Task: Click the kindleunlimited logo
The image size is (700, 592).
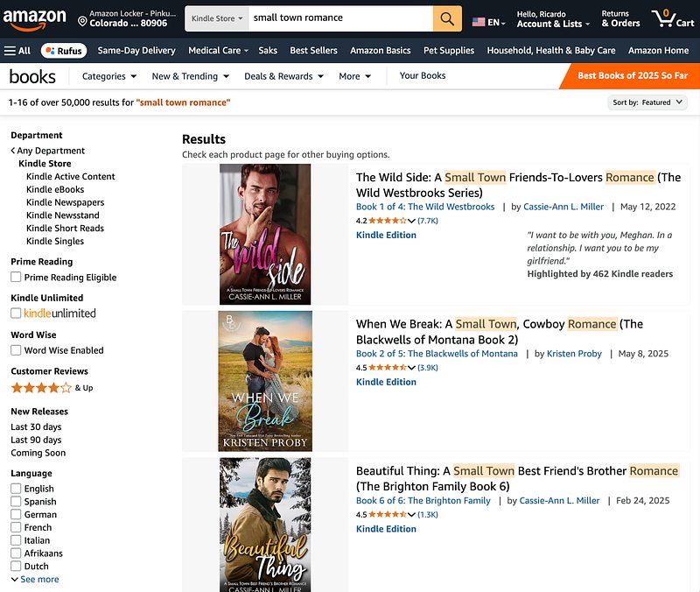Action: click(x=59, y=314)
